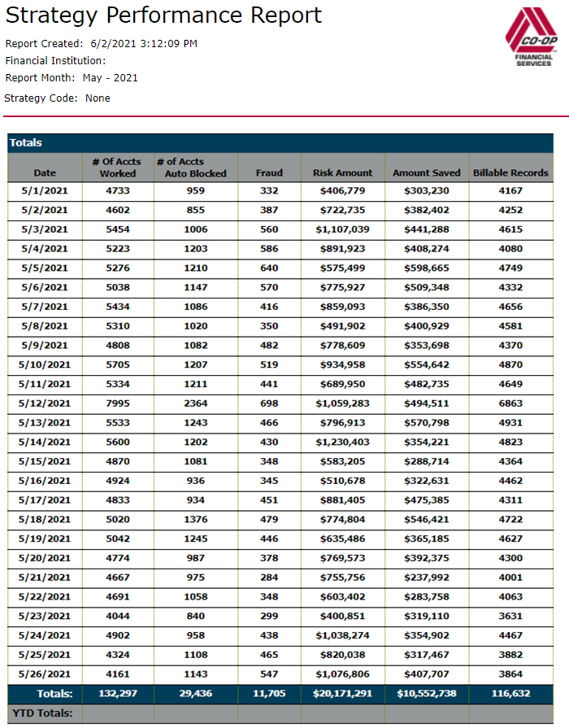This screenshot has width=569, height=728.
Task: Click the Totals row label
Action: point(54,694)
